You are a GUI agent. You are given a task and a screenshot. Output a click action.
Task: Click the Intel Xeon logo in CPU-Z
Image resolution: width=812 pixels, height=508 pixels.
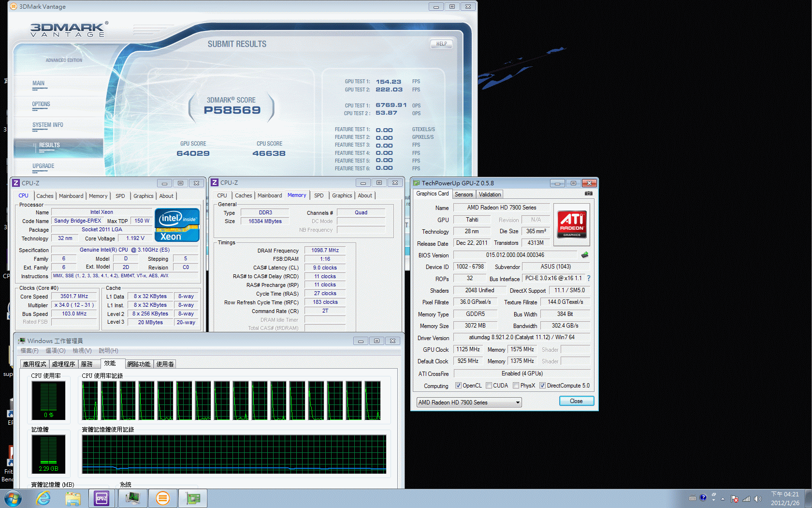(177, 224)
